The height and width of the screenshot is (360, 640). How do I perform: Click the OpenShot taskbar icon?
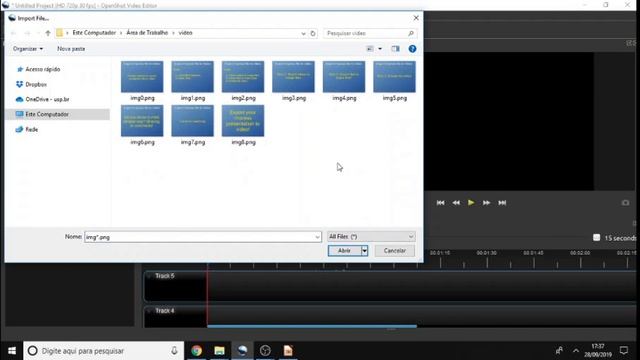coord(242,351)
